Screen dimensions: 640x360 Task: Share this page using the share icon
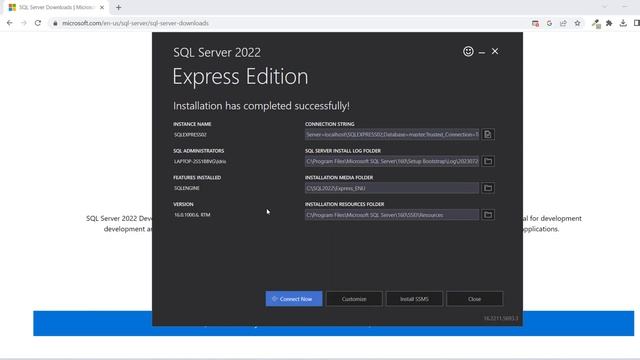[x=563, y=23]
